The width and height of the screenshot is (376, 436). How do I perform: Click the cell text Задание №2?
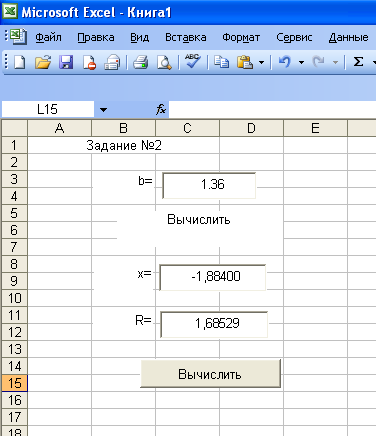(x=124, y=146)
